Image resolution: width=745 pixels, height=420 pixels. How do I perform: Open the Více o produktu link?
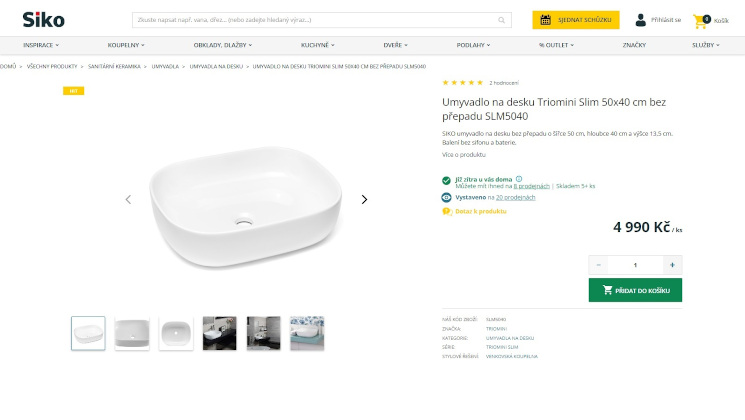[463, 155]
